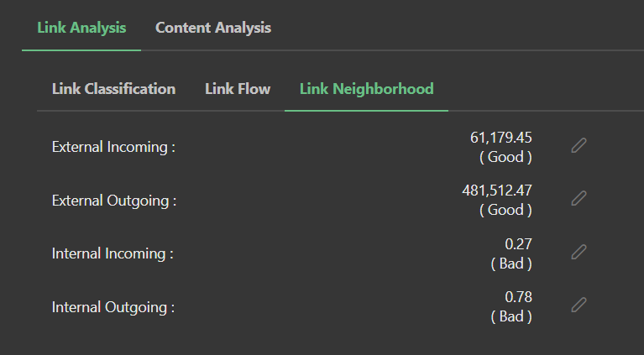Viewport: 644px width, 355px height.
Task: Select the 0.78 score
Action: (518, 297)
